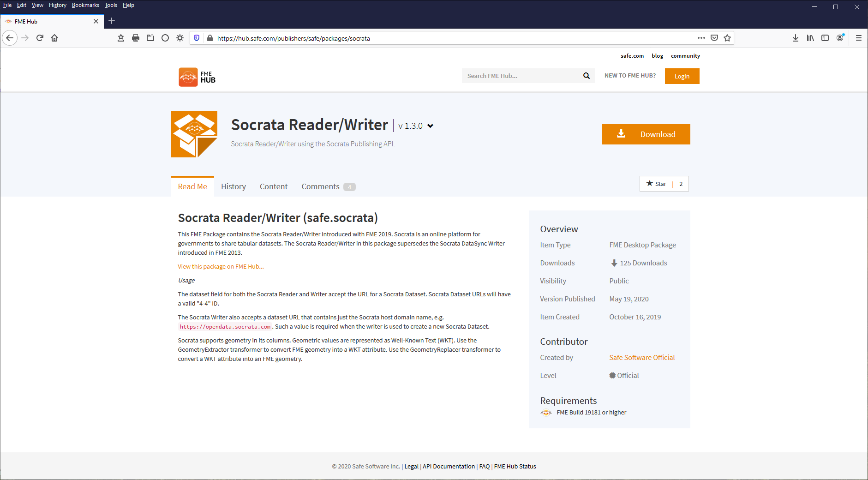
Task: Click the browser forward arrow
Action: pos(25,38)
